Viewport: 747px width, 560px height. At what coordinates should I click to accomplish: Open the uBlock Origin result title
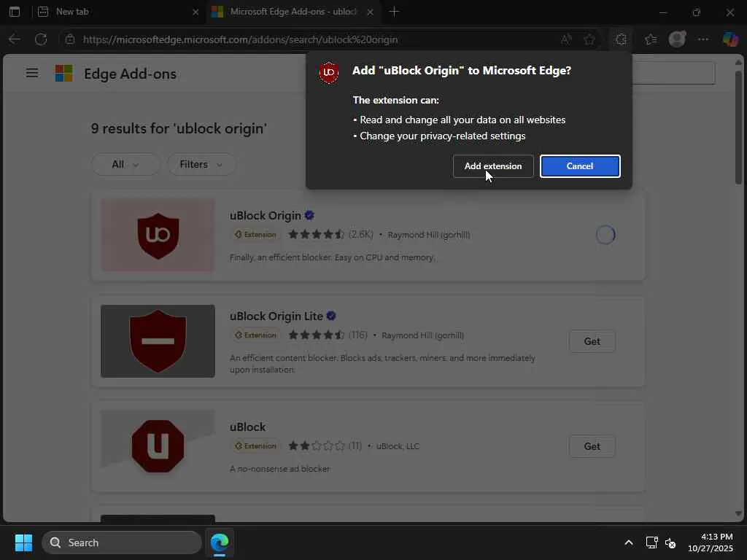[266, 216]
